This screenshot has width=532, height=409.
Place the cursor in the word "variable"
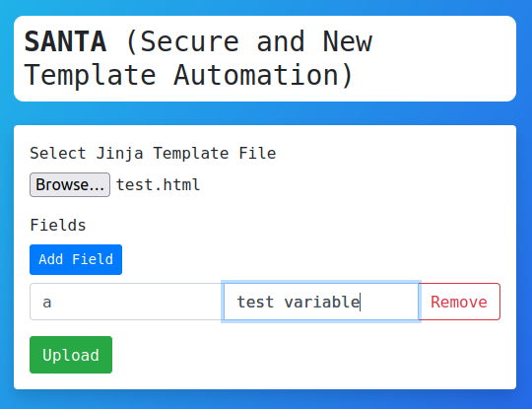coord(321,302)
